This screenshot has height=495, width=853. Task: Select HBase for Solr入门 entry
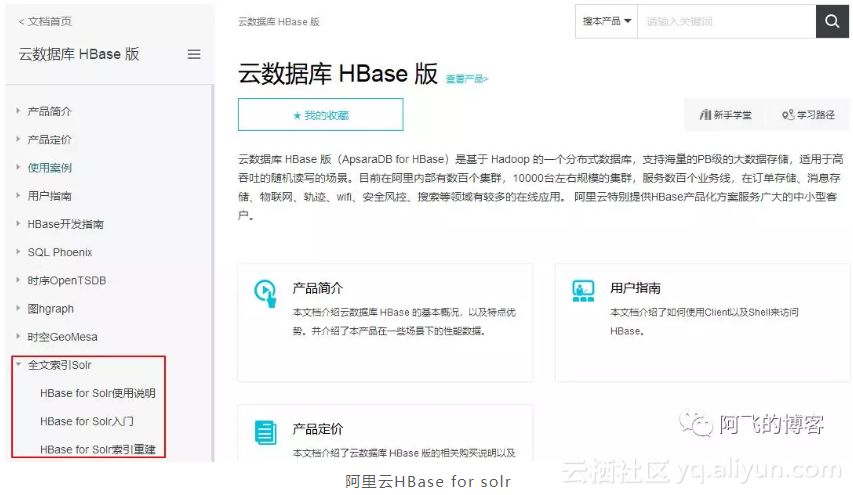point(86,421)
